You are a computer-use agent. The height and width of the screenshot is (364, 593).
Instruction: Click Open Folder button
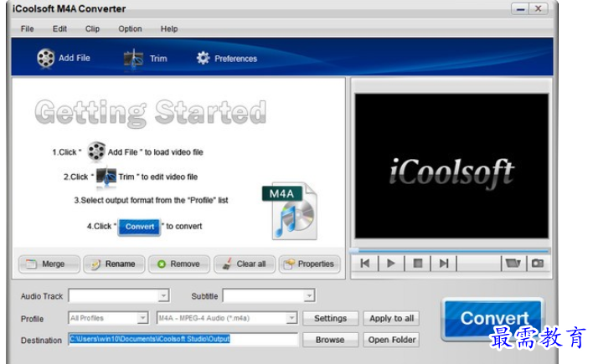point(391,340)
